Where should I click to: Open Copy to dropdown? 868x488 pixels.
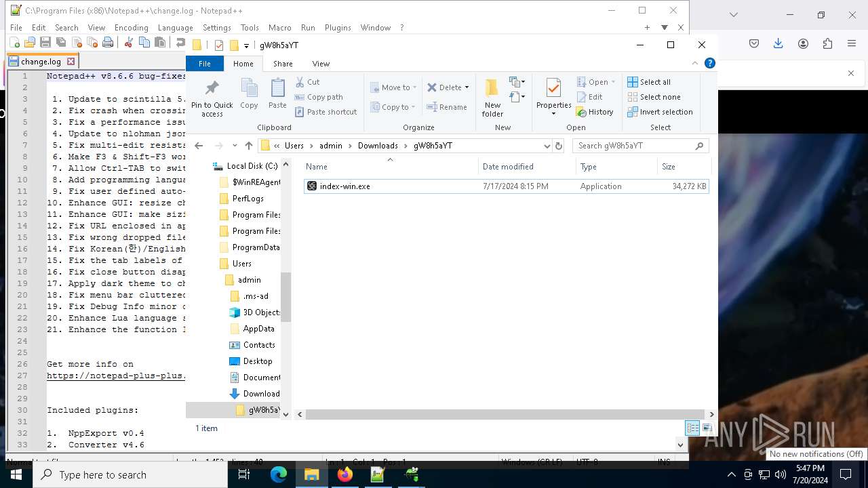tap(393, 107)
